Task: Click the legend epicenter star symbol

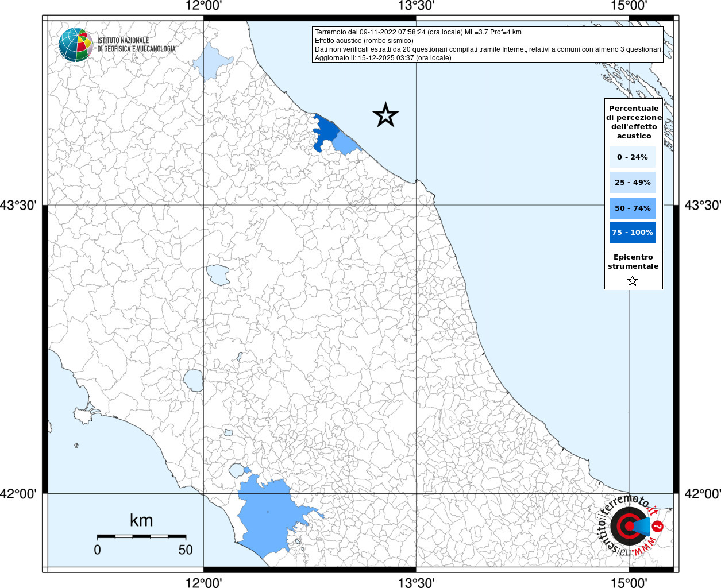Action: click(x=633, y=281)
